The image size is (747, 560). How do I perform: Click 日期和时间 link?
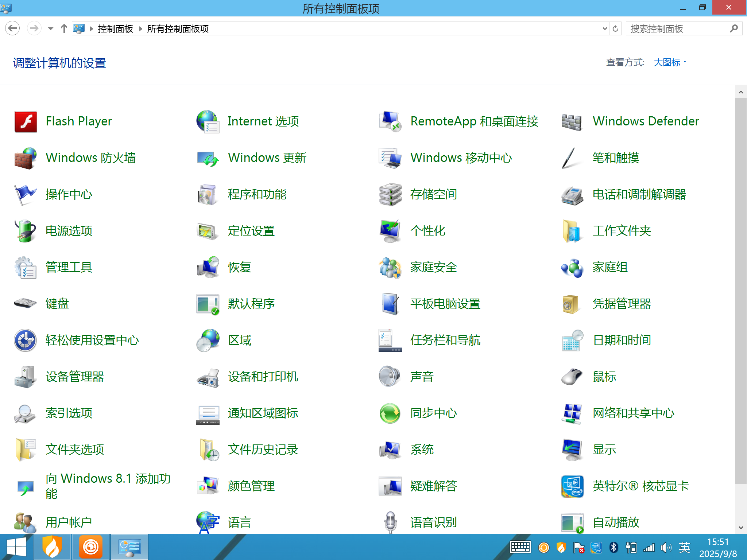(x=622, y=340)
